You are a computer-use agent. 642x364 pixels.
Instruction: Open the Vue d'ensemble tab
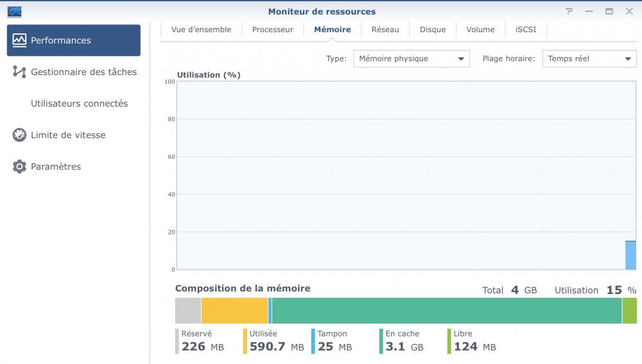pyautogui.click(x=201, y=30)
